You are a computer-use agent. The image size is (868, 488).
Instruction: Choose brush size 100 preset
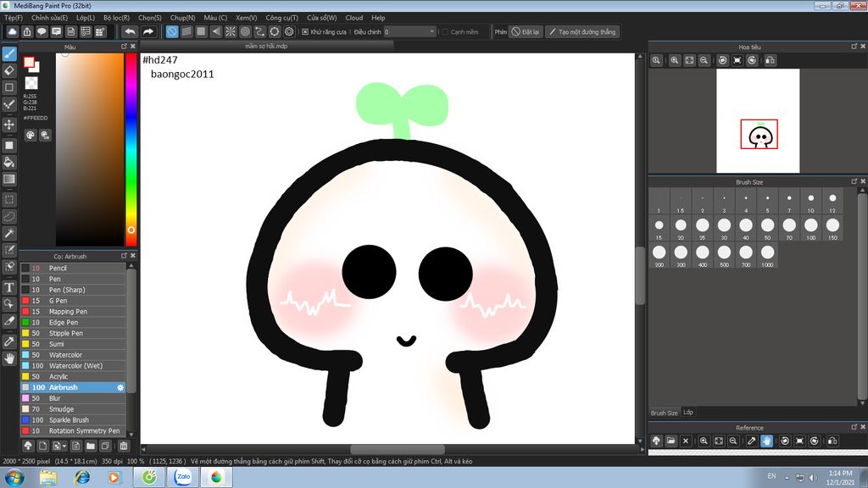point(811,228)
